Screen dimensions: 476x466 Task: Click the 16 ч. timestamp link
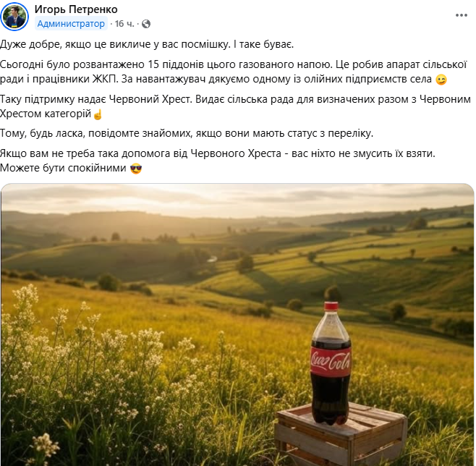point(124,24)
